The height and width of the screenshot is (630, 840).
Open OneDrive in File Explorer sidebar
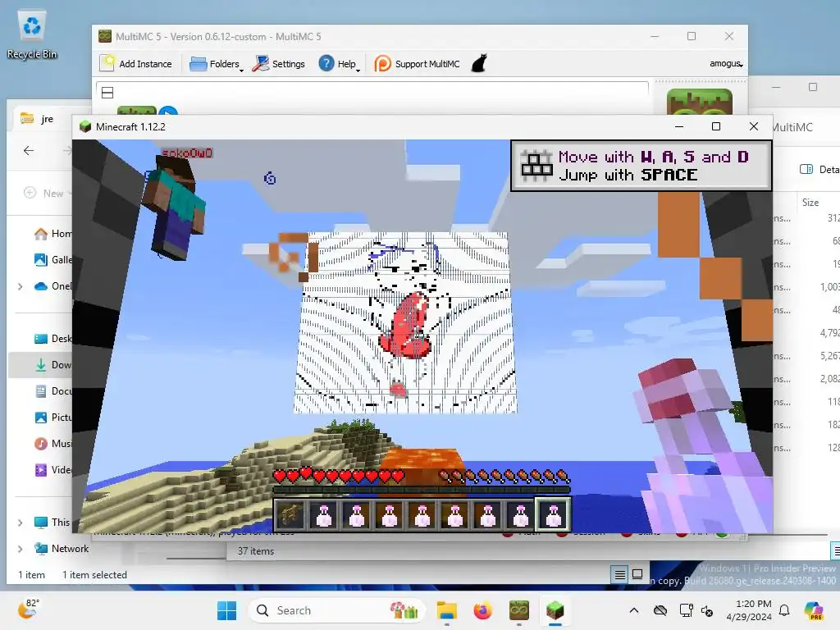click(53, 286)
